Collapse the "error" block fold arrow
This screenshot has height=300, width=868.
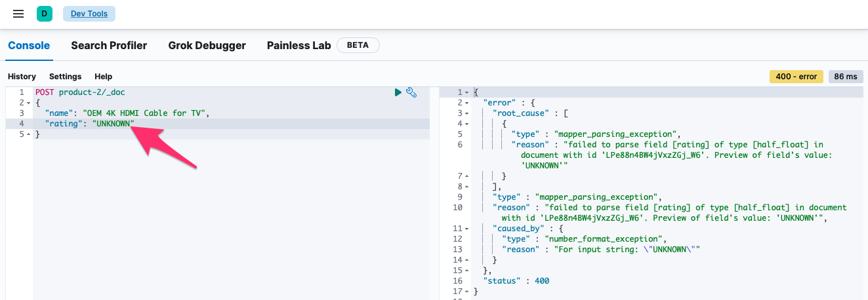point(466,103)
